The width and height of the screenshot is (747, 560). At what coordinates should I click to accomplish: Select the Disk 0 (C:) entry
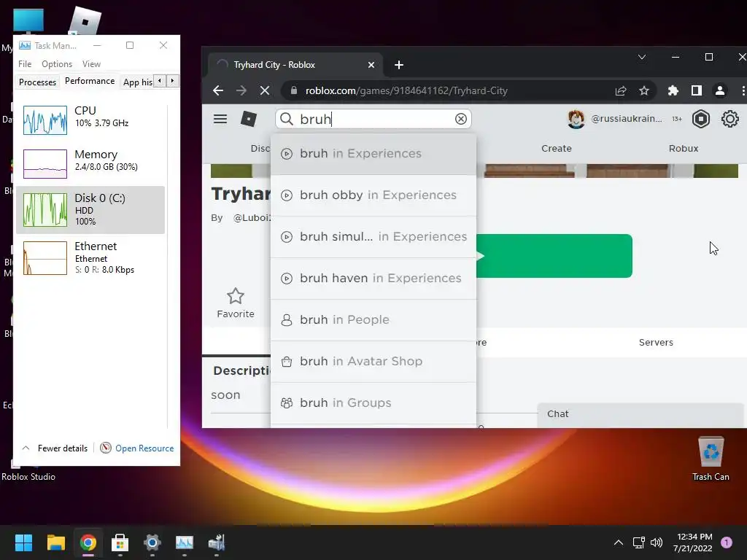coord(90,210)
